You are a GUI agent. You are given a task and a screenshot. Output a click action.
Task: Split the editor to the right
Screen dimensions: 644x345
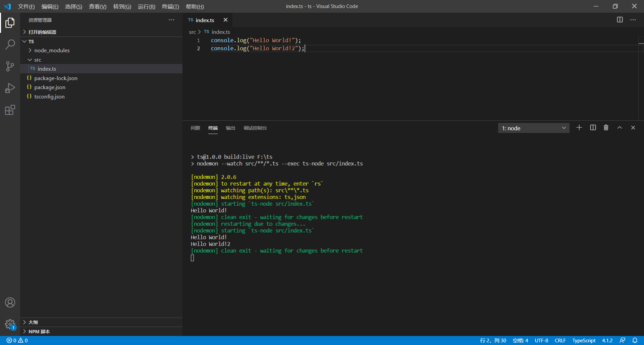[x=620, y=20]
